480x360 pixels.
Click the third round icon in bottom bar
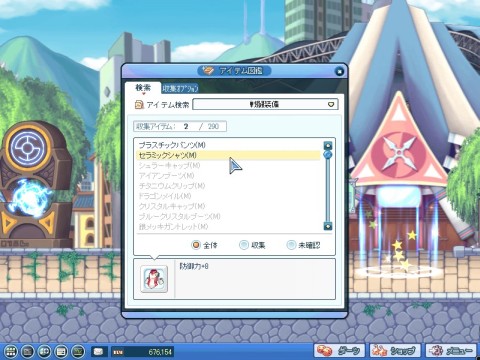(44, 351)
